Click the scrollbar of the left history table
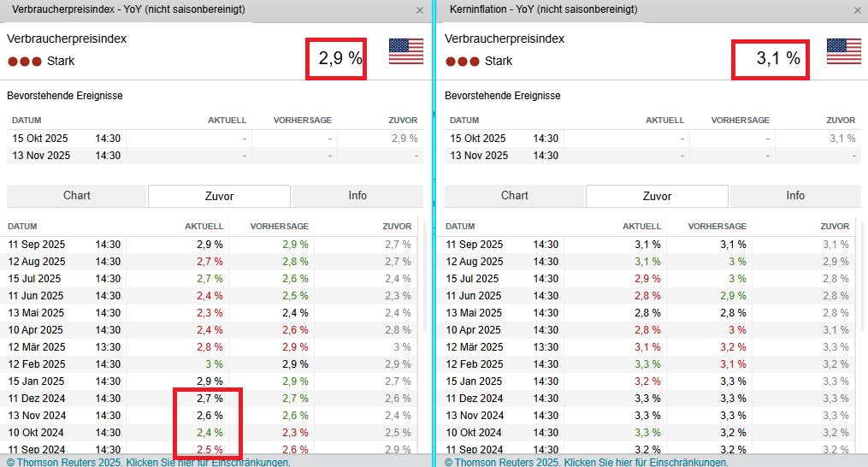868x467 pixels. 425,277
